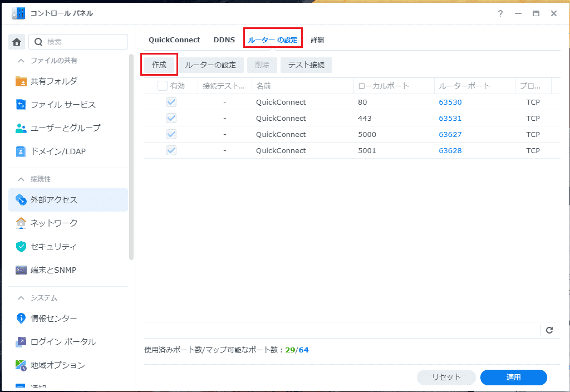This screenshot has width=570, height=392.
Task: Click router port link 63628
Action: click(x=450, y=150)
